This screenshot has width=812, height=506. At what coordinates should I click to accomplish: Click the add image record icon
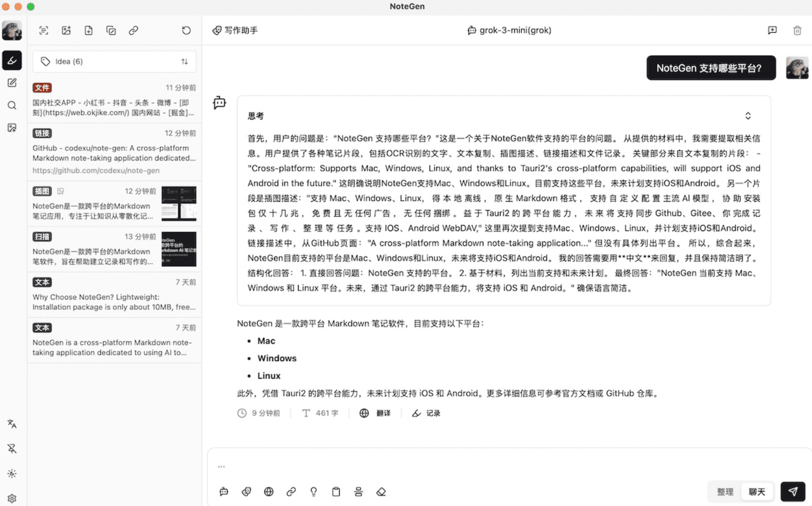[x=66, y=30]
